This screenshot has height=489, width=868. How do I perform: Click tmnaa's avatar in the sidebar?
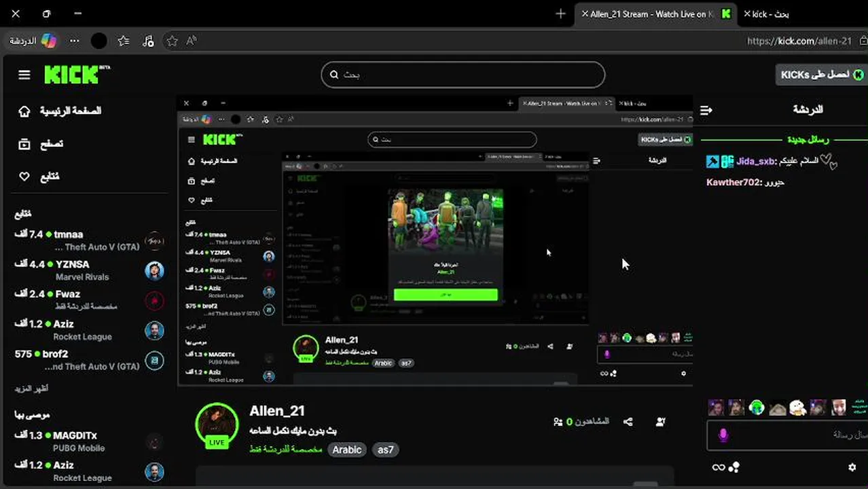(154, 240)
